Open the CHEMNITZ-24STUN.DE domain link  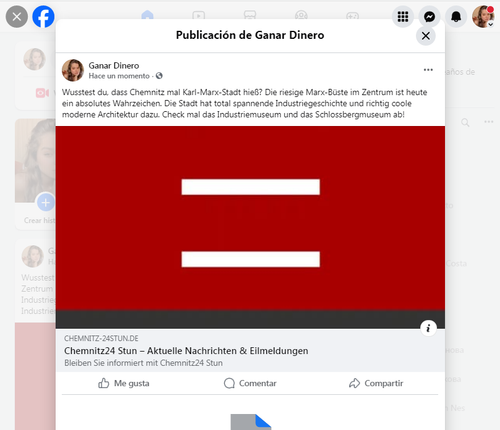[101, 338]
